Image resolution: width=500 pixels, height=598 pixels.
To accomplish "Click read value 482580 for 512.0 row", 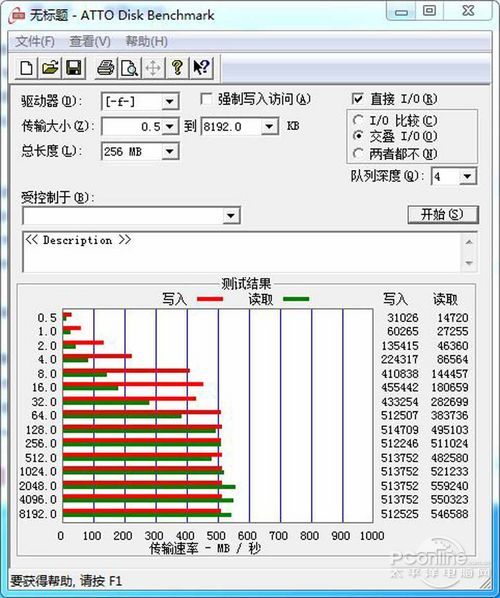I will coord(449,458).
